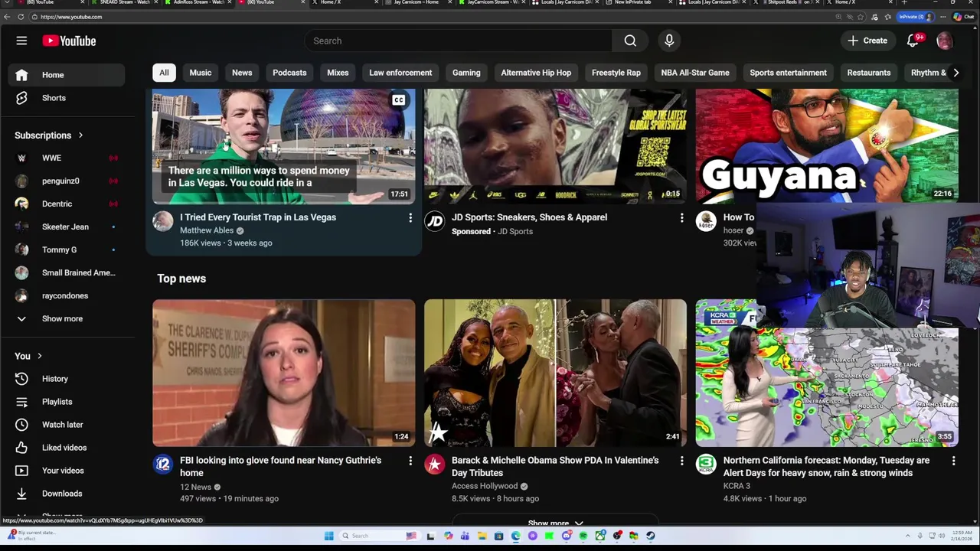Click the YouTube logo
The image size is (980, 551).
[69, 41]
